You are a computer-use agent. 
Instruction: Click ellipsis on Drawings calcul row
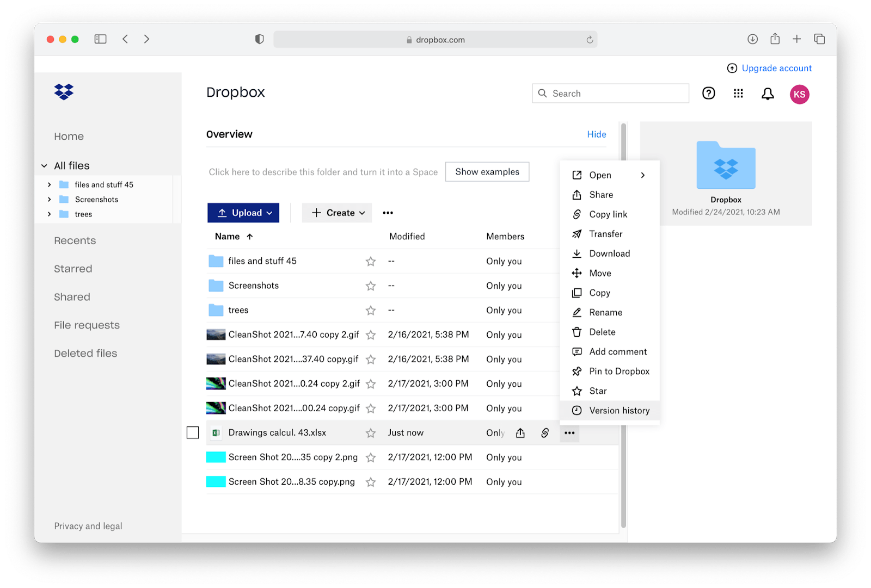point(569,433)
